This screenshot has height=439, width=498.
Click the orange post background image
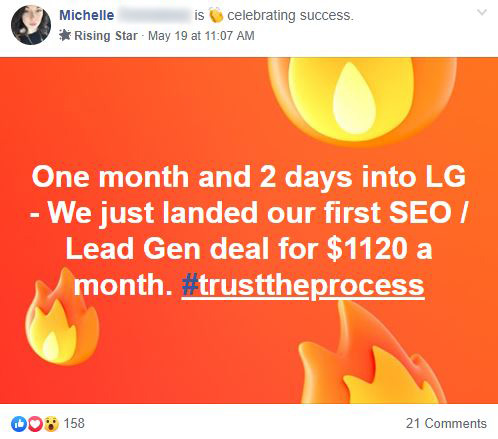[249, 230]
